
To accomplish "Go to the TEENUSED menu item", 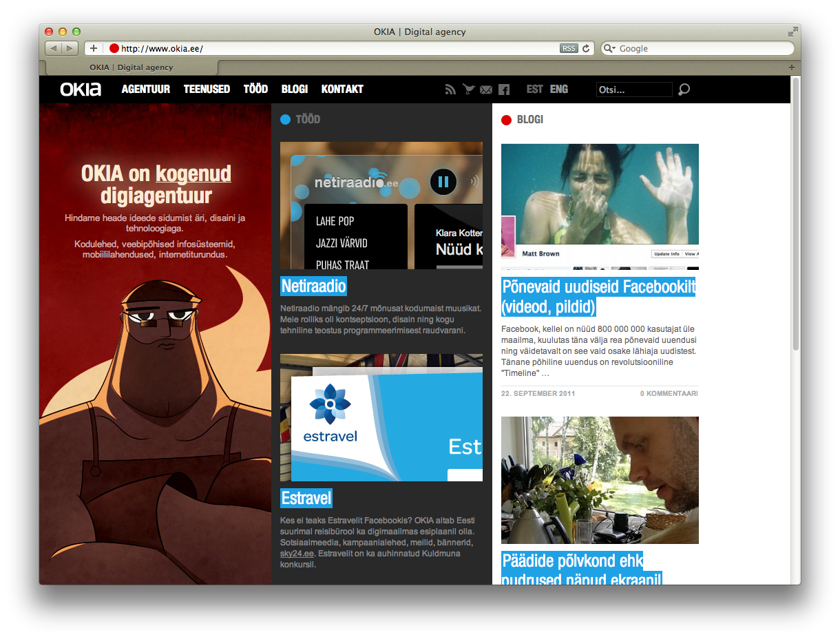I will [207, 90].
